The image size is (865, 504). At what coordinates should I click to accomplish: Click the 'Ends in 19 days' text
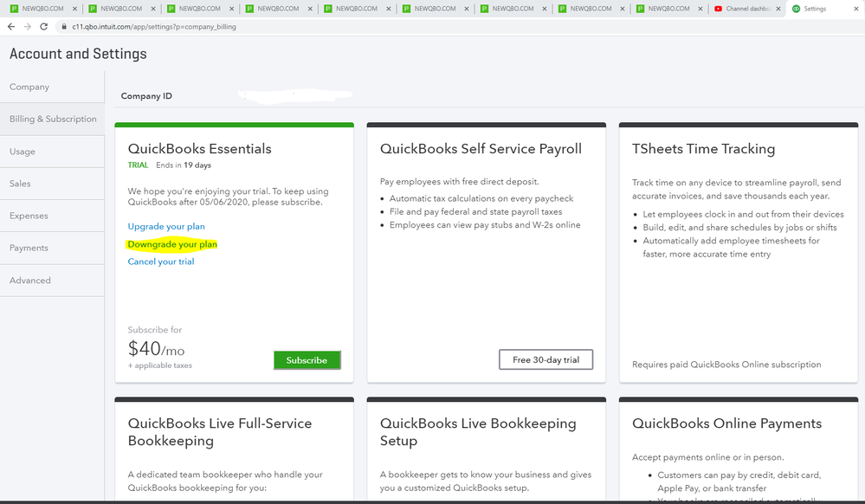(x=184, y=165)
